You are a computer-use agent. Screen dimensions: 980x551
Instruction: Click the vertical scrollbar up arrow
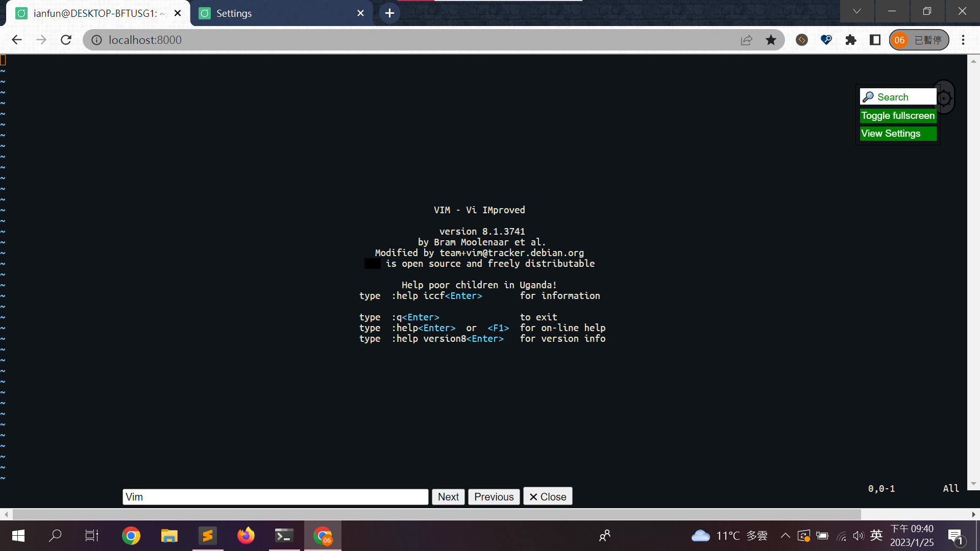[x=973, y=61]
